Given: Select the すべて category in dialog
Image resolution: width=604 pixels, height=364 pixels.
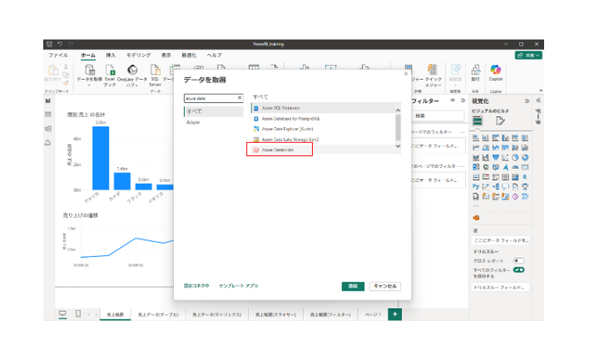Looking at the screenshot, I should pyautogui.click(x=214, y=111).
